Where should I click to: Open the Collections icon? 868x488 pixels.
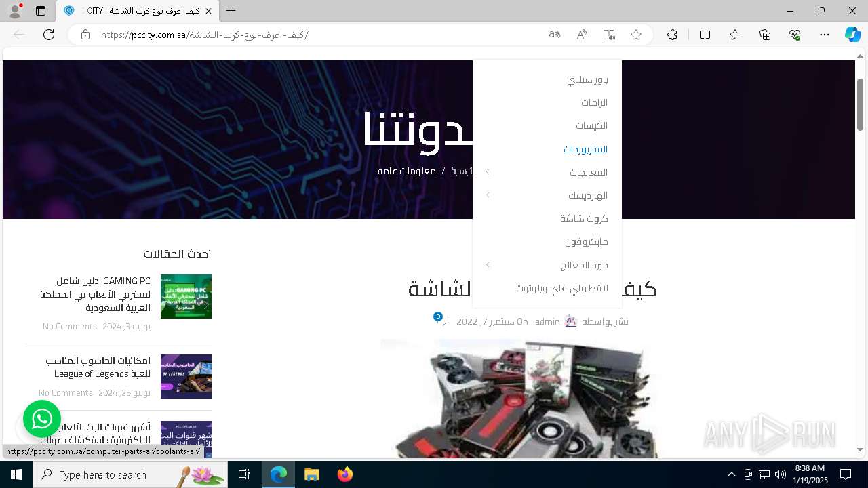(765, 35)
